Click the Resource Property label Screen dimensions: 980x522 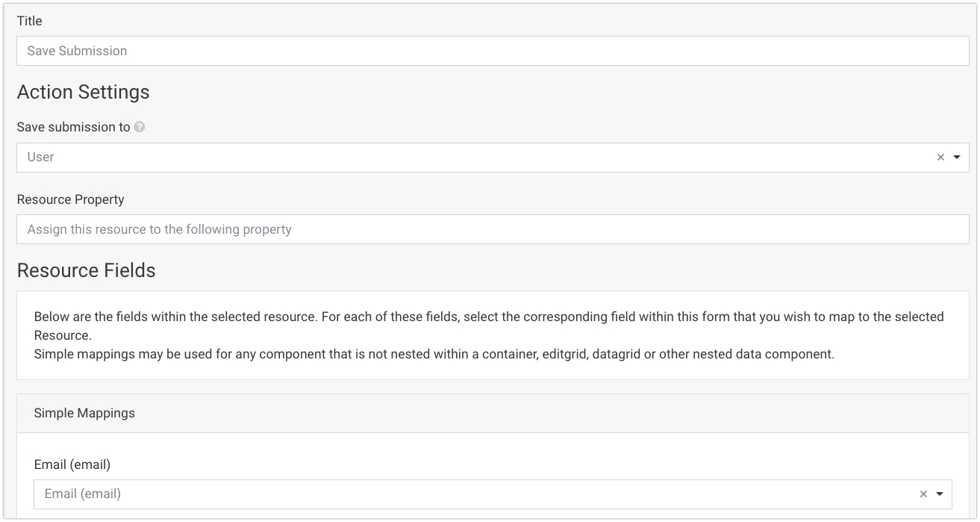click(x=70, y=199)
